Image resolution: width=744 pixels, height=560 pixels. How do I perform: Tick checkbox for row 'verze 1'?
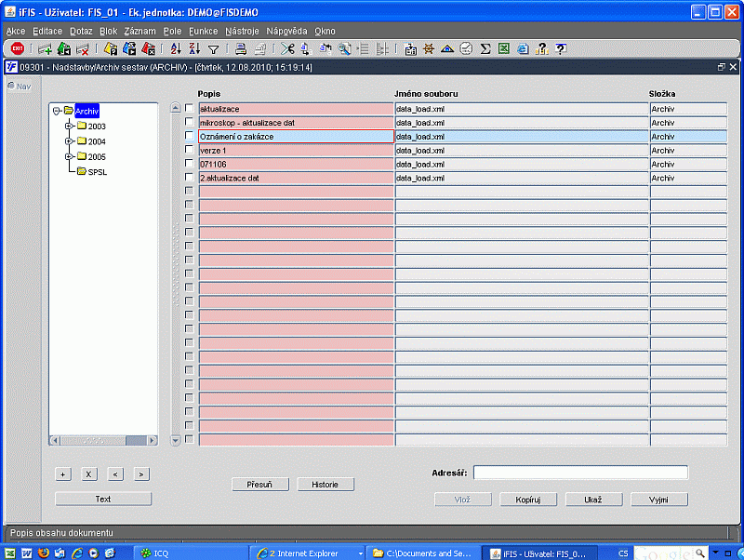point(190,150)
